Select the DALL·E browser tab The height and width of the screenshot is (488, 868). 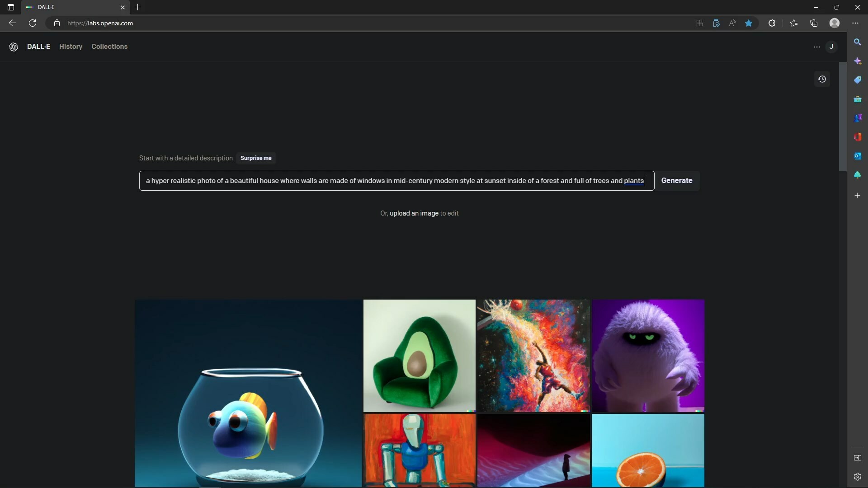coord(75,7)
